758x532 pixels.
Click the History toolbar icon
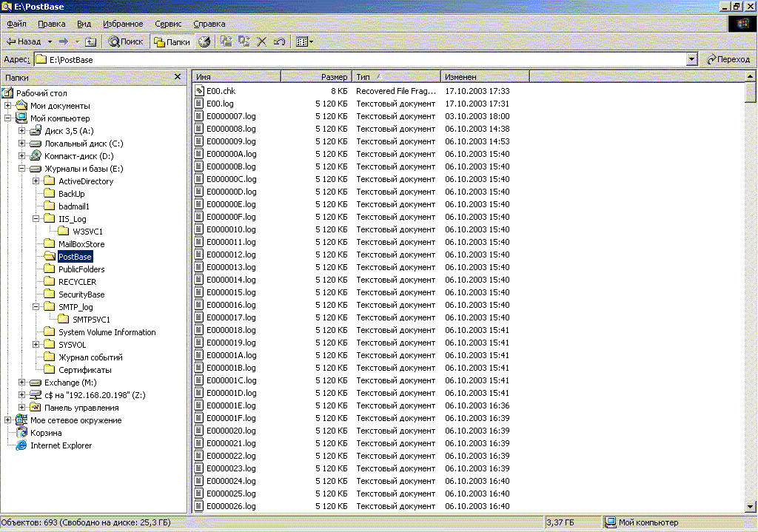(x=204, y=41)
